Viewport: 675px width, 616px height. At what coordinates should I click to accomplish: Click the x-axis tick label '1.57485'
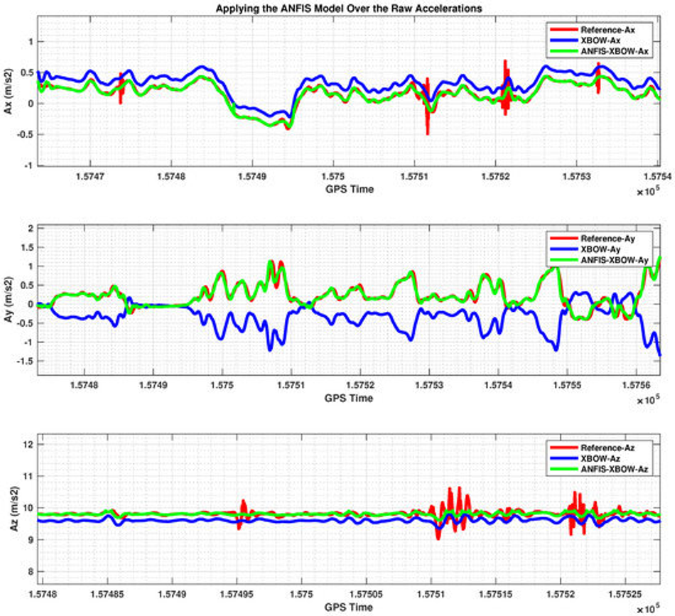107,595
